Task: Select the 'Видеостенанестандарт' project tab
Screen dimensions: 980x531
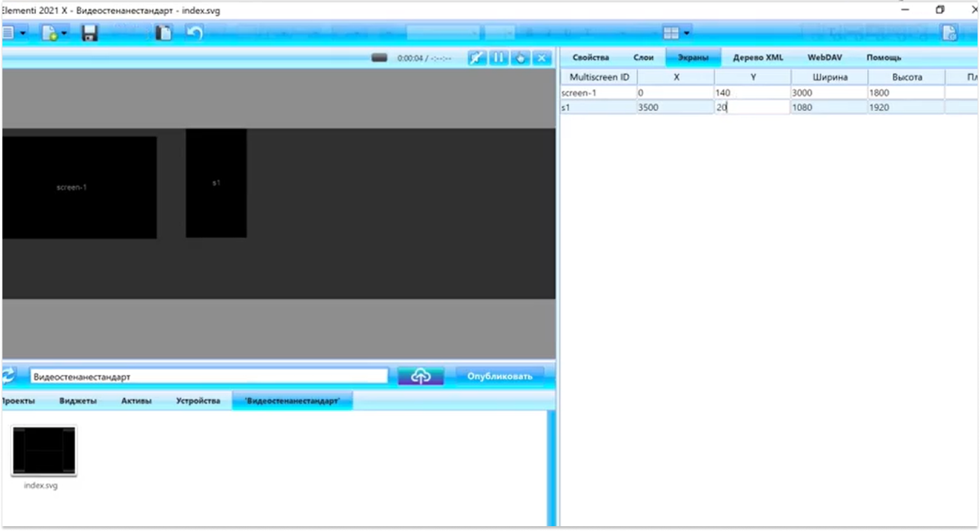Action: tap(292, 401)
